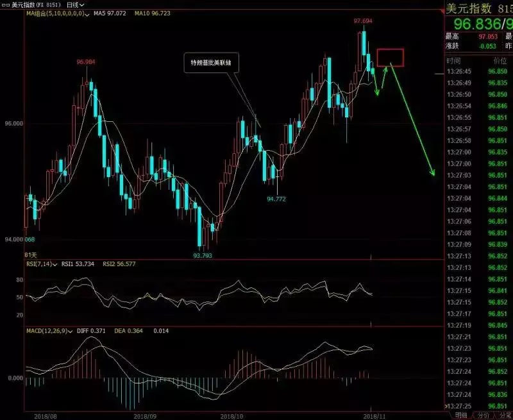This screenshot has width=513, height=420.
Task: Click the 97.694 peak price label
Action: tap(363, 21)
